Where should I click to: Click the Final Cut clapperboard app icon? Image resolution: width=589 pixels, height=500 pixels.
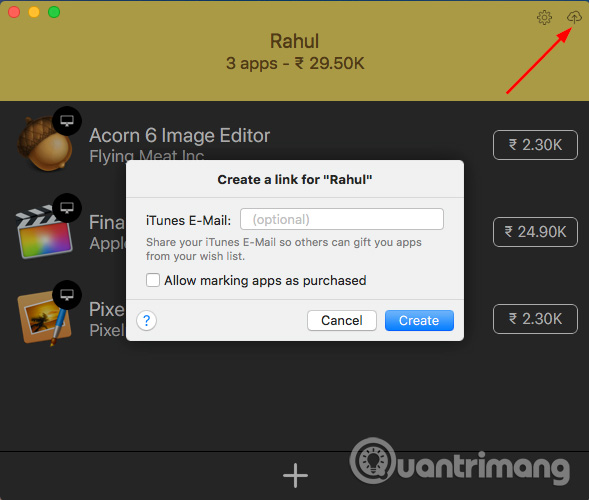(x=44, y=232)
